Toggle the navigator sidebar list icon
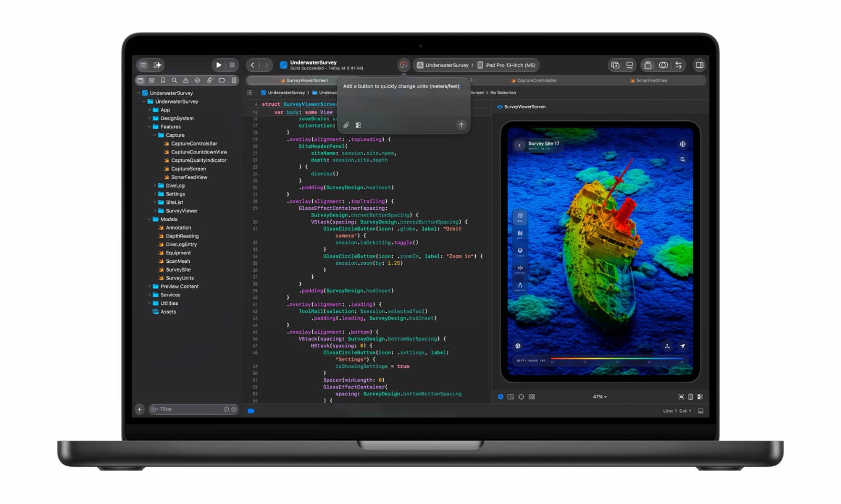 click(143, 65)
